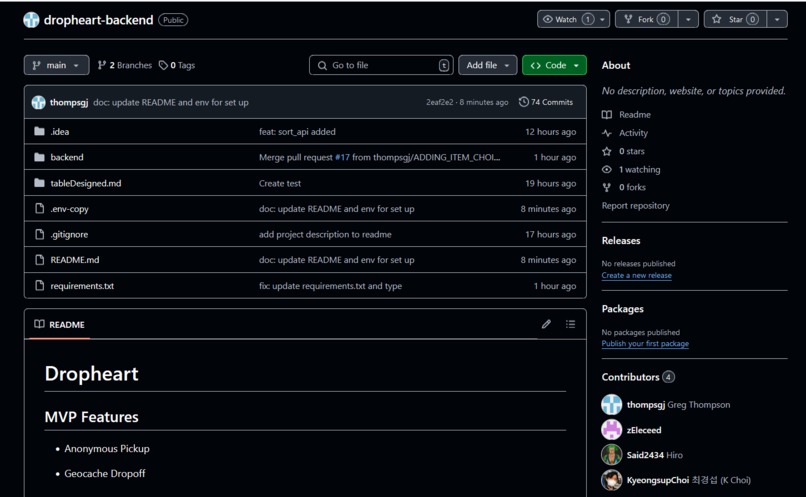Click the folder icon next to .idea
The height and width of the screenshot is (497, 806).
click(39, 132)
